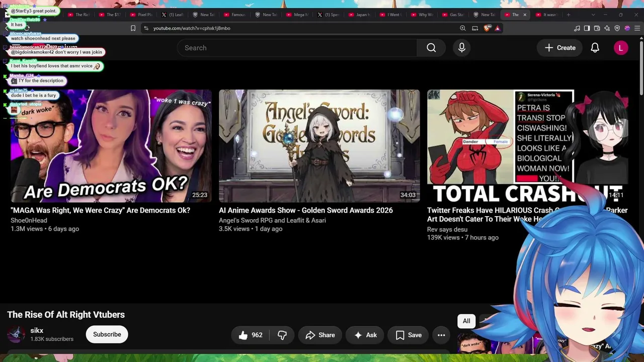Click into the YouTube Search field
Screen dimensions: 644x362
[x=297, y=48]
